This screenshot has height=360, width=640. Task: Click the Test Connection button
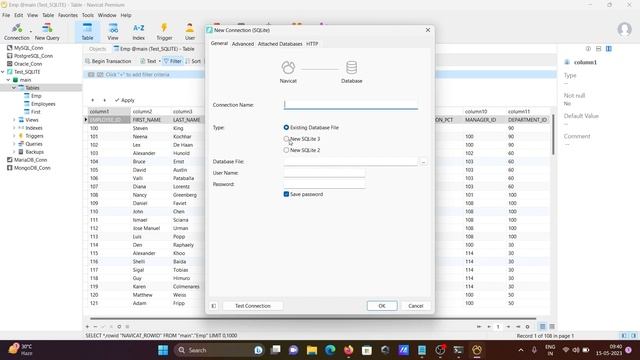tap(253, 306)
